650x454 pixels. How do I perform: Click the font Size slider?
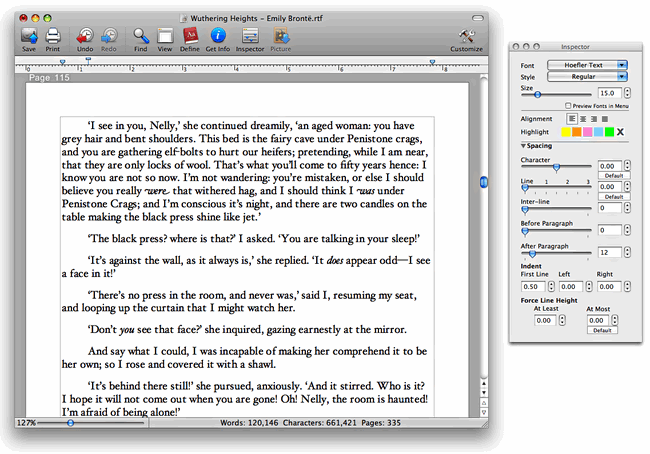click(556, 95)
